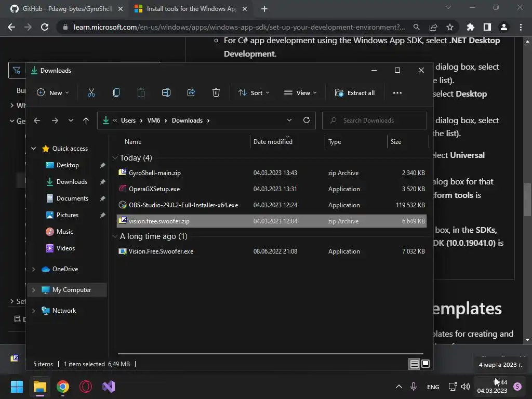Open the New item dropdown
Viewport: 532px width, 399px height.
pyautogui.click(x=53, y=92)
